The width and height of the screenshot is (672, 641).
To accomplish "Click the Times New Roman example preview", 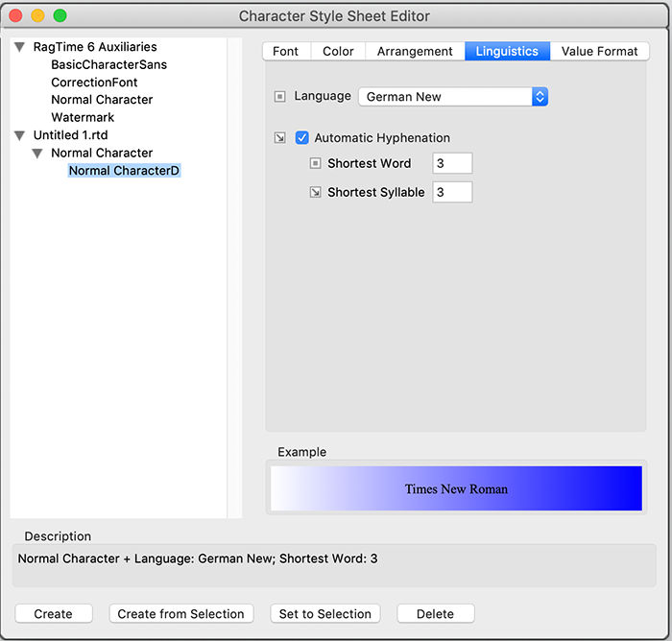I will 456,488.
